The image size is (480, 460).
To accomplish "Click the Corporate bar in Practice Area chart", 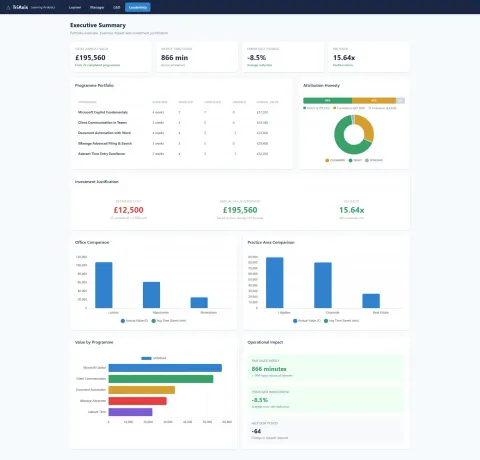I will coord(323,285).
